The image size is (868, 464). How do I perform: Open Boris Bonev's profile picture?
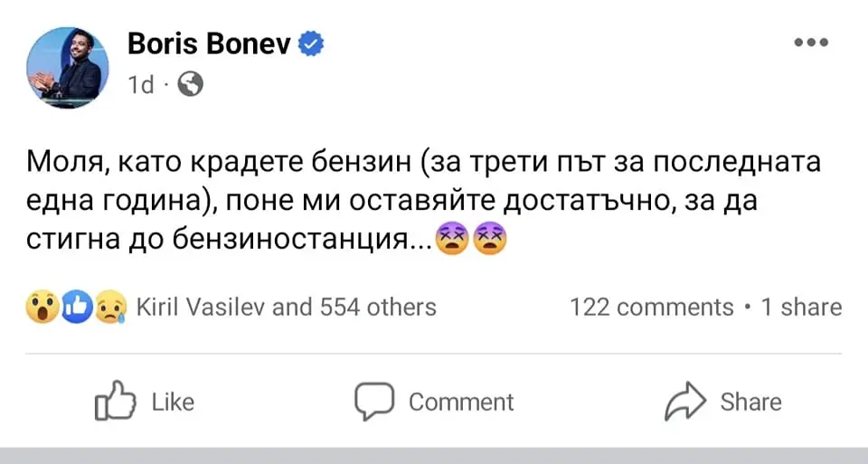tap(68, 68)
